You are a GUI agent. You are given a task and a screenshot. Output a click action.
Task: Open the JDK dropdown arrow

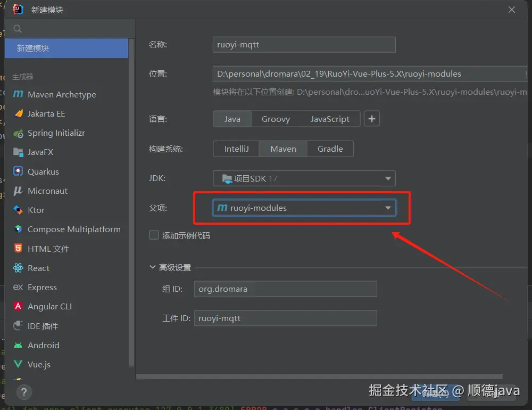point(388,178)
